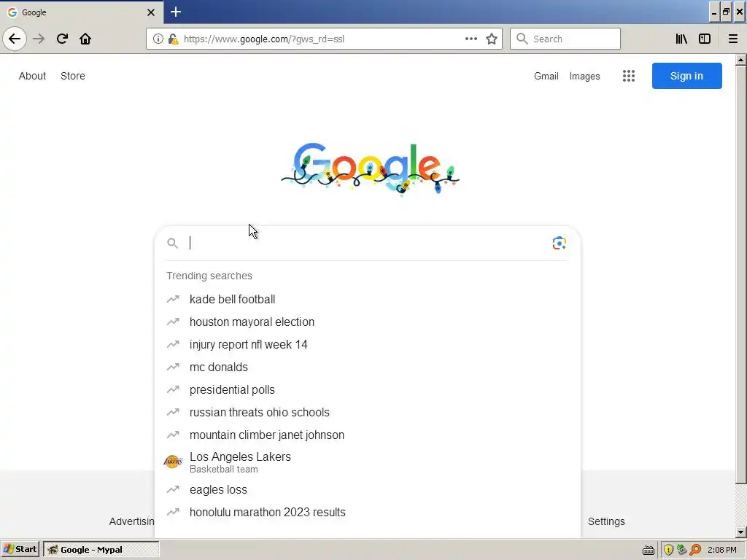Viewport: 747px width, 560px height.
Task: Focus the browser toolbar Search box
Action: [x=565, y=39]
